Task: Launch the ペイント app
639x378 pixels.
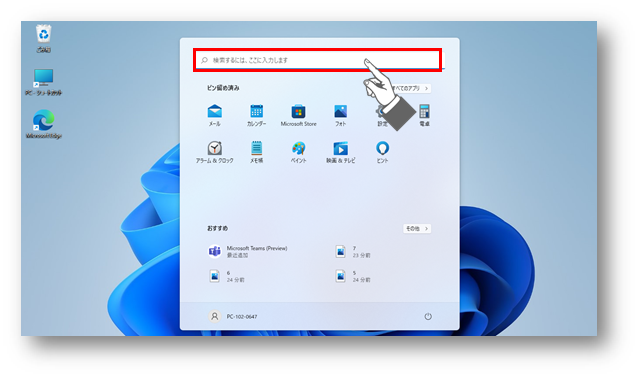Action: 298,152
